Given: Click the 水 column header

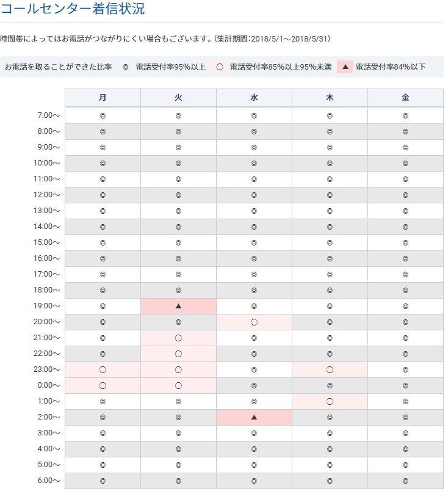Looking at the screenshot, I should coord(254,98).
